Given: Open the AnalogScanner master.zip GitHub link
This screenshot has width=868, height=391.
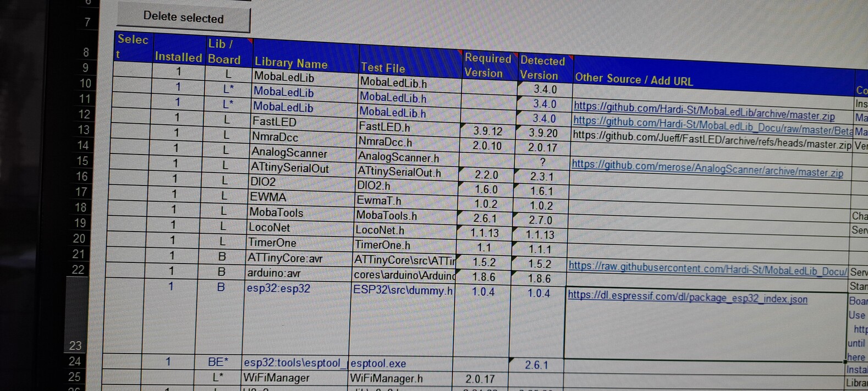Looking at the screenshot, I should pyautogui.click(x=707, y=168).
